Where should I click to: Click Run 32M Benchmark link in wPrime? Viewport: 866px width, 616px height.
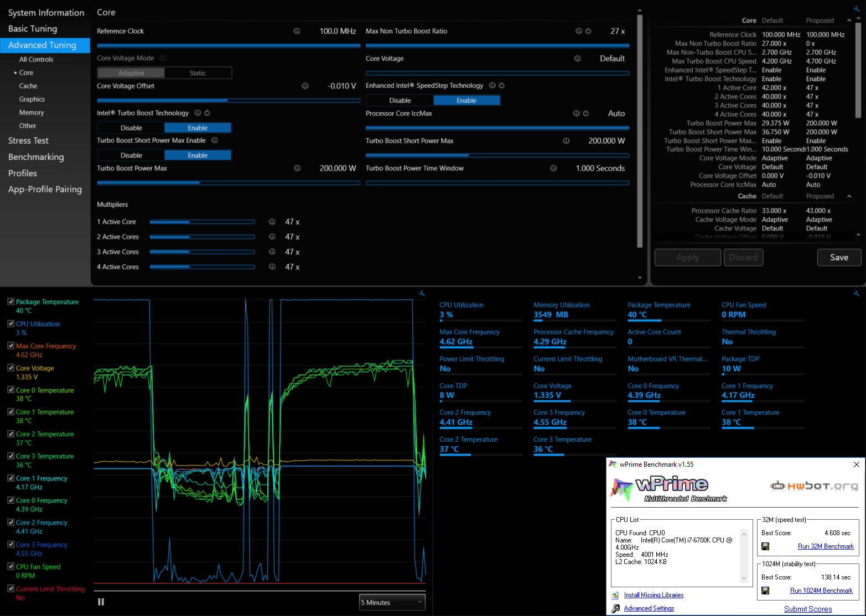[x=826, y=546]
